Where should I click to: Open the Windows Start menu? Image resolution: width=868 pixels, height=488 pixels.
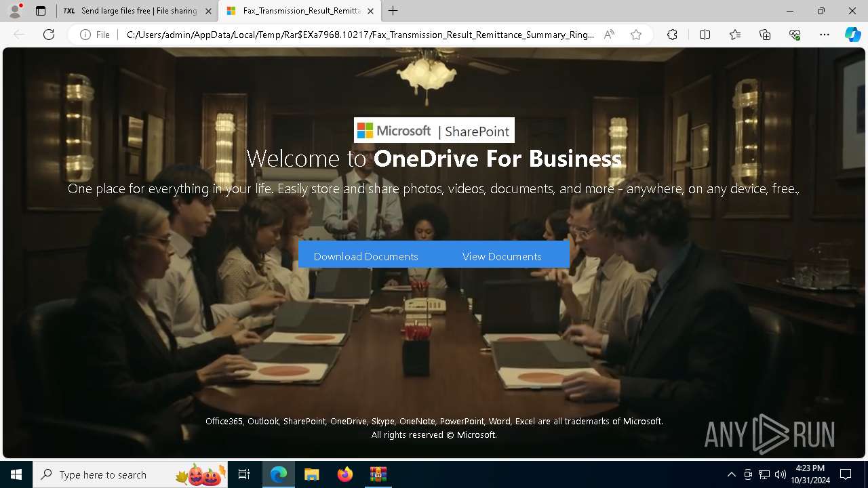pos(16,474)
